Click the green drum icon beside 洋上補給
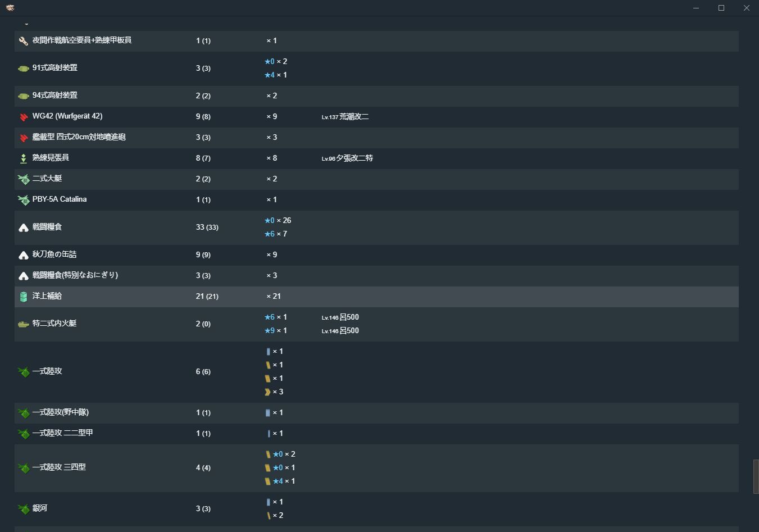759x532 pixels. click(x=23, y=297)
